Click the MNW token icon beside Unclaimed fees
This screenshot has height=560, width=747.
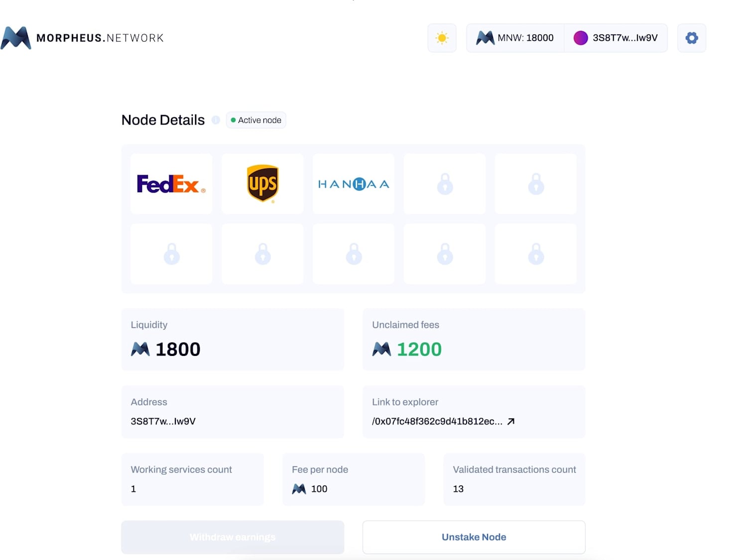pos(381,349)
